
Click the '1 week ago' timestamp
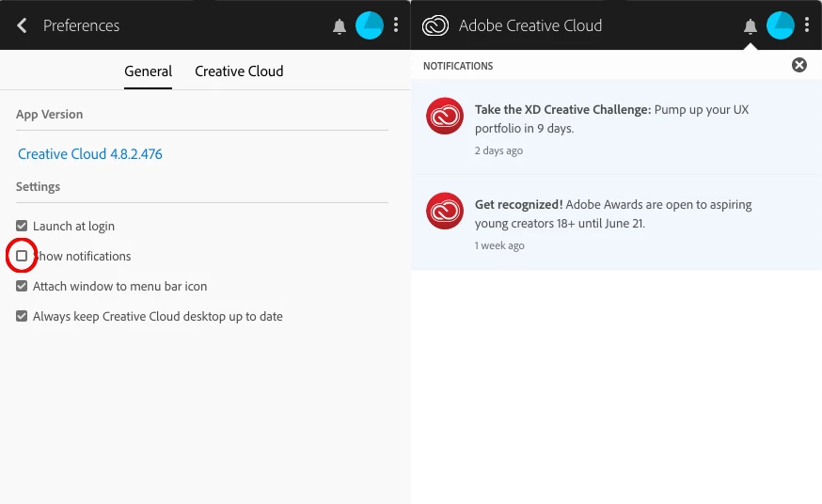click(499, 245)
